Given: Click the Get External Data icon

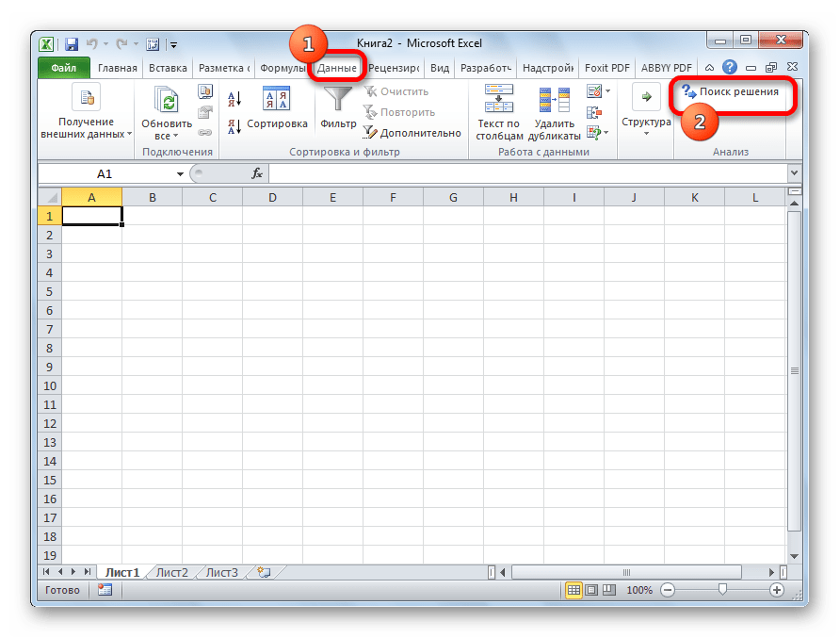Looking at the screenshot, I should pyautogui.click(x=87, y=98).
